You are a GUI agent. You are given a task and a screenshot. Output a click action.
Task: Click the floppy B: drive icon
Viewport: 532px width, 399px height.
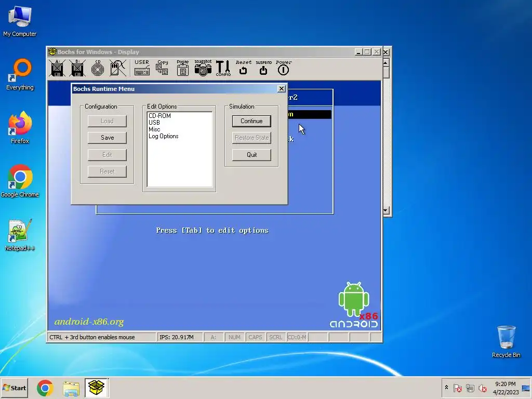(x=77, y=68)
